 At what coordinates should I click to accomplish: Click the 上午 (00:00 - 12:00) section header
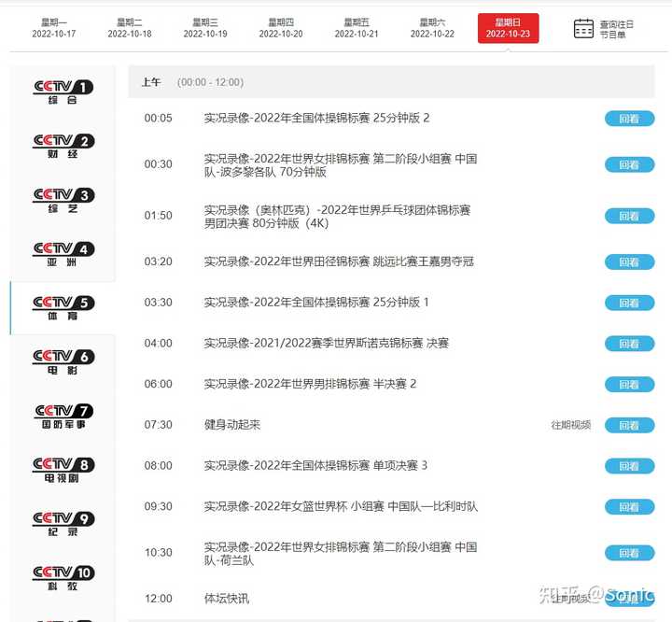(x=391, y=81)
